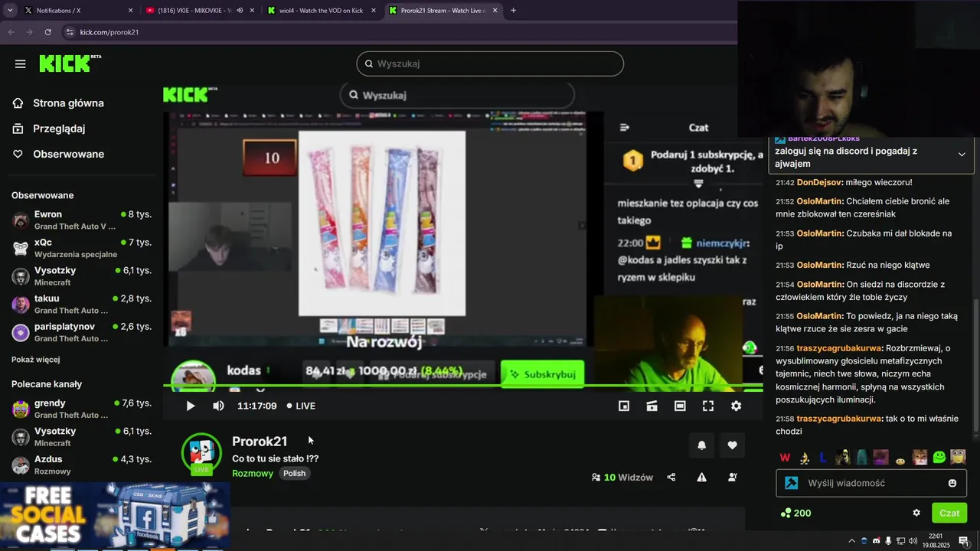Show hidden system tray icons
The height and width of the screenshot is (551, 980).
[x=851, y=541]
